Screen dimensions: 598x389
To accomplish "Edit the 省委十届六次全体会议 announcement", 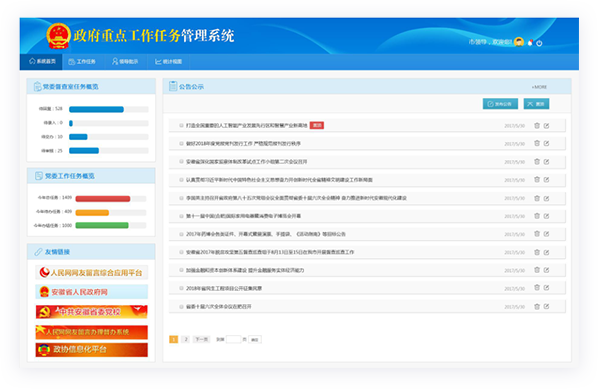I will (547, 306).
